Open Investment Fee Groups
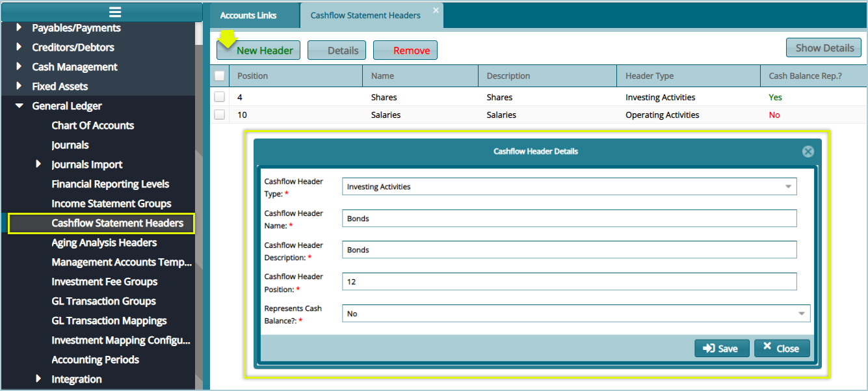 (x=105, y=282)
